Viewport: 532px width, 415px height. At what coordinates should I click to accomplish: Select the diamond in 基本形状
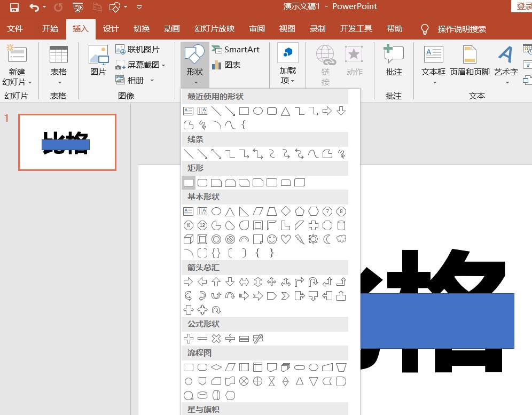point(286,211)
